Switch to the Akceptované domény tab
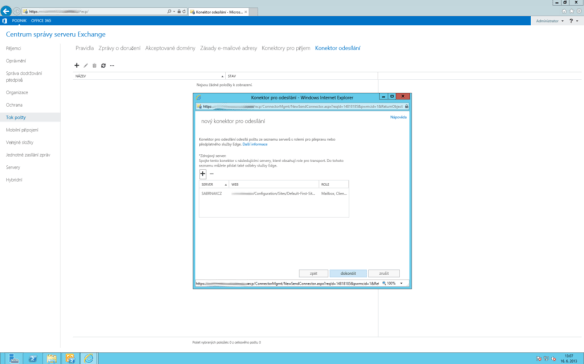The image size is (584, 364). (x=170, y=48)
